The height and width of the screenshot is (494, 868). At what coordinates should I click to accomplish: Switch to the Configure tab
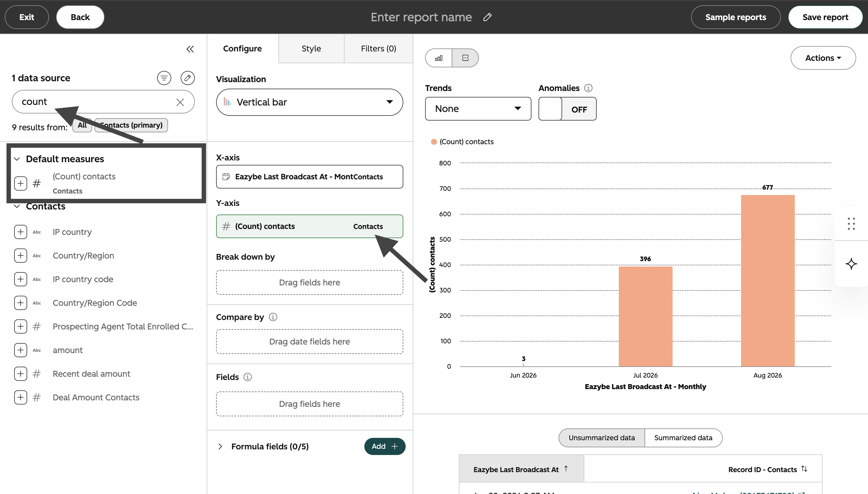(x=242, y=48)
